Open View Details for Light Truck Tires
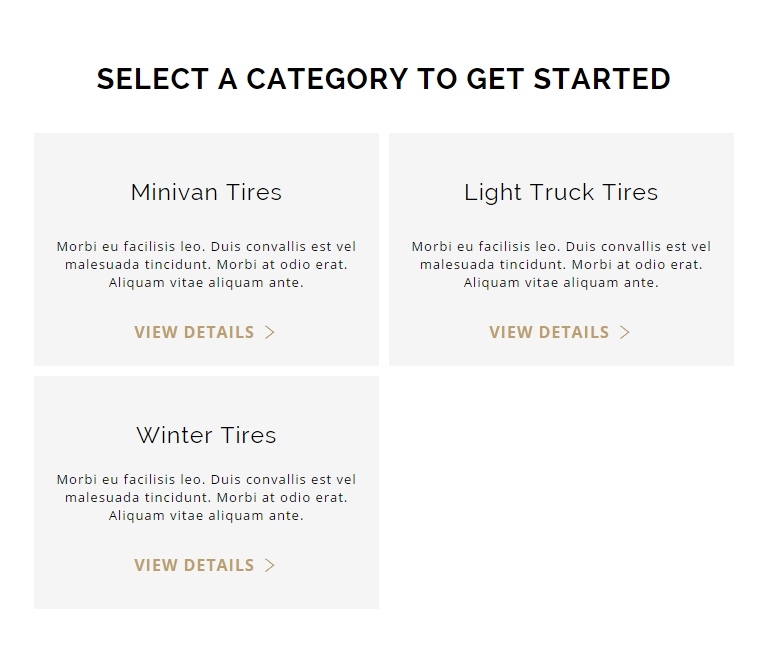 click(x=559, y=332)
